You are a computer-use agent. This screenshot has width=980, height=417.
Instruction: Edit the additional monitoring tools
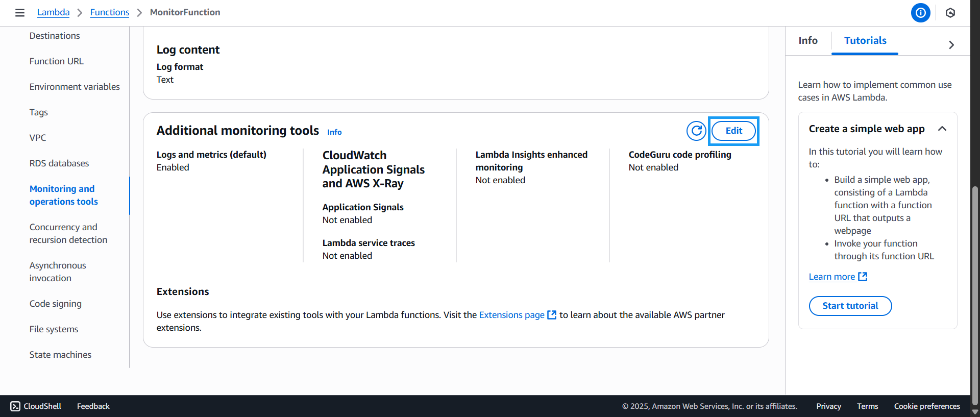733,131
